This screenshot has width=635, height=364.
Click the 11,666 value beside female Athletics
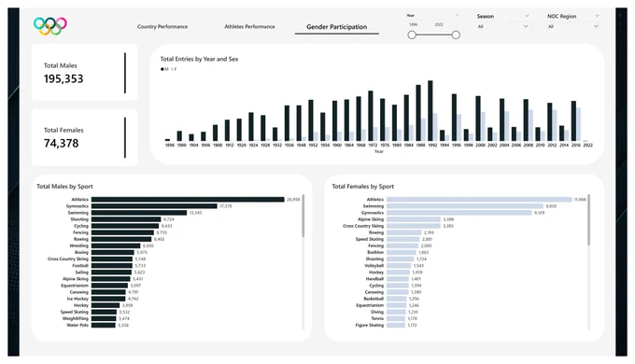click(x=580, y=200)
